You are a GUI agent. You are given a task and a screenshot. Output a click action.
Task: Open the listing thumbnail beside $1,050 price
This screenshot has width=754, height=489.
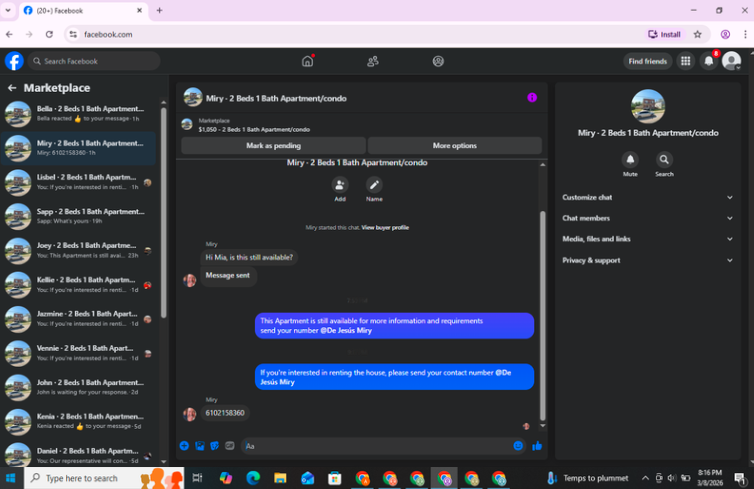point(187,125)
